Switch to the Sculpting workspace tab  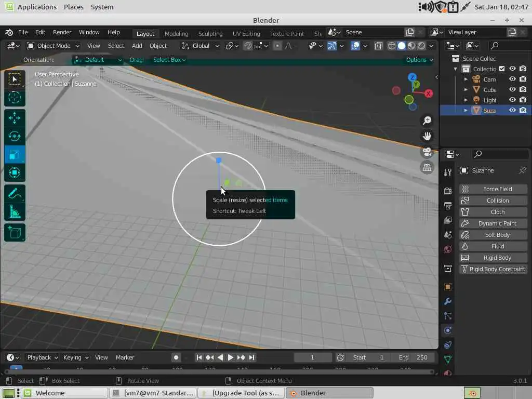coord(210,34)
